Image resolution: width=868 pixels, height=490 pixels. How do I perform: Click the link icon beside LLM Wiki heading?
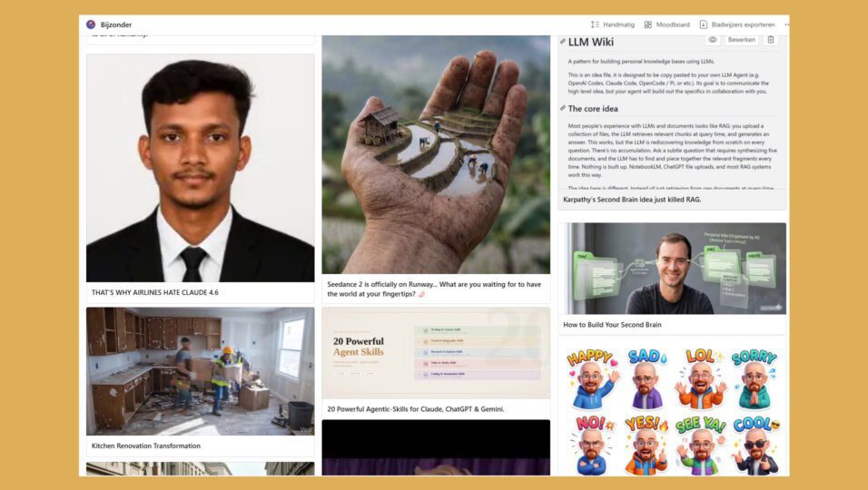(562, 42)
